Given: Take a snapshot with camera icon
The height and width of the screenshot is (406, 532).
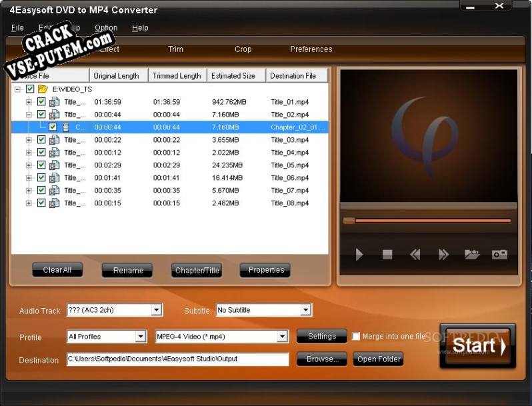Looking at the screenshot, I should (x=499, y=254).
